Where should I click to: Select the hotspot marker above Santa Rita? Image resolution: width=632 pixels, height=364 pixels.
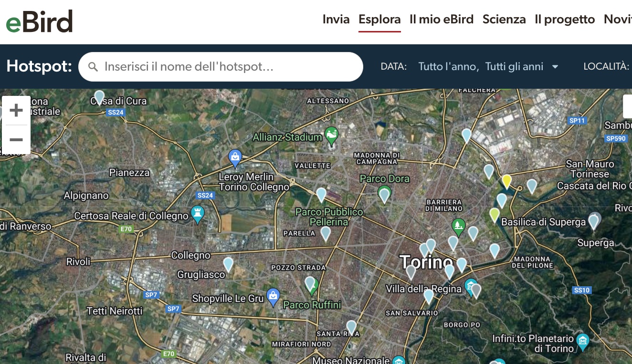351,327
